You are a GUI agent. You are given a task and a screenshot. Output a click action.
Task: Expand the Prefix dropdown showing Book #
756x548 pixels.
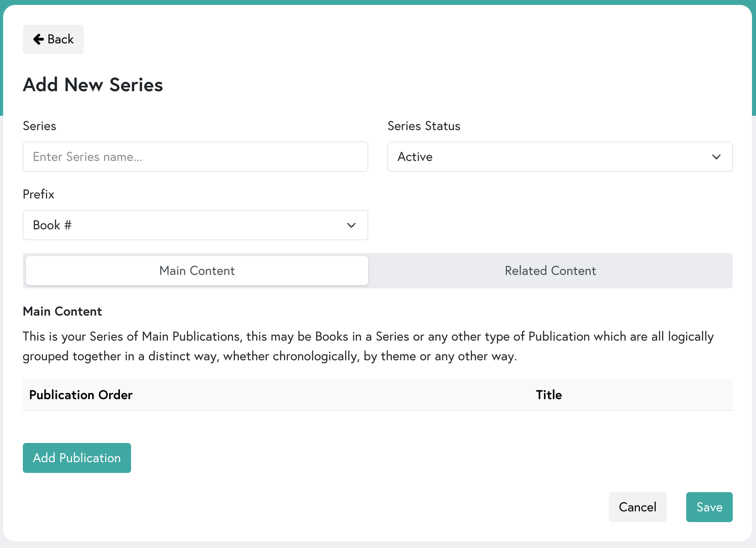tap(195, 225)
